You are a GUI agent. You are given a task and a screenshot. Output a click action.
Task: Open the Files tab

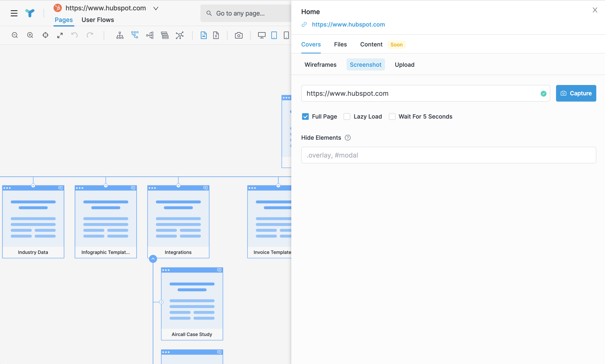coord(340,44)
